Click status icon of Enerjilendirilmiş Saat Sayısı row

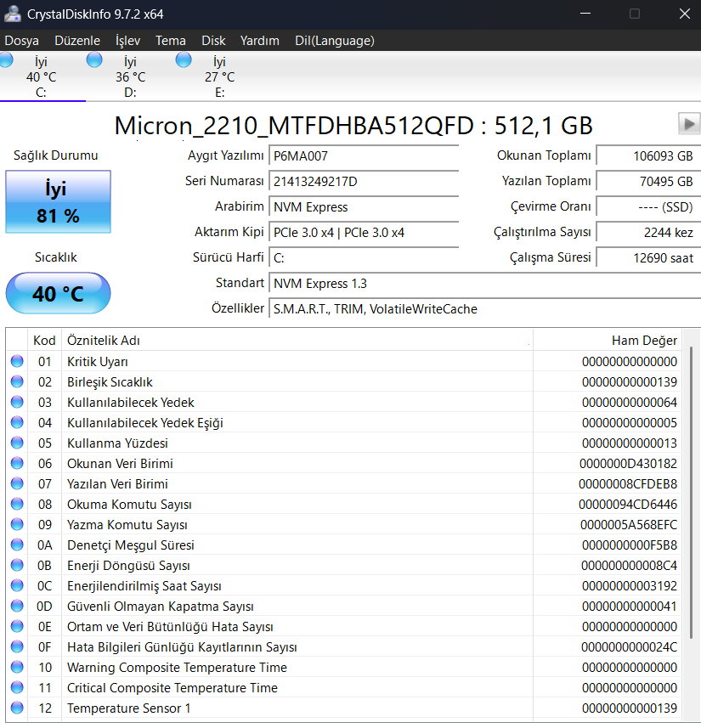[x=17, y=586]
